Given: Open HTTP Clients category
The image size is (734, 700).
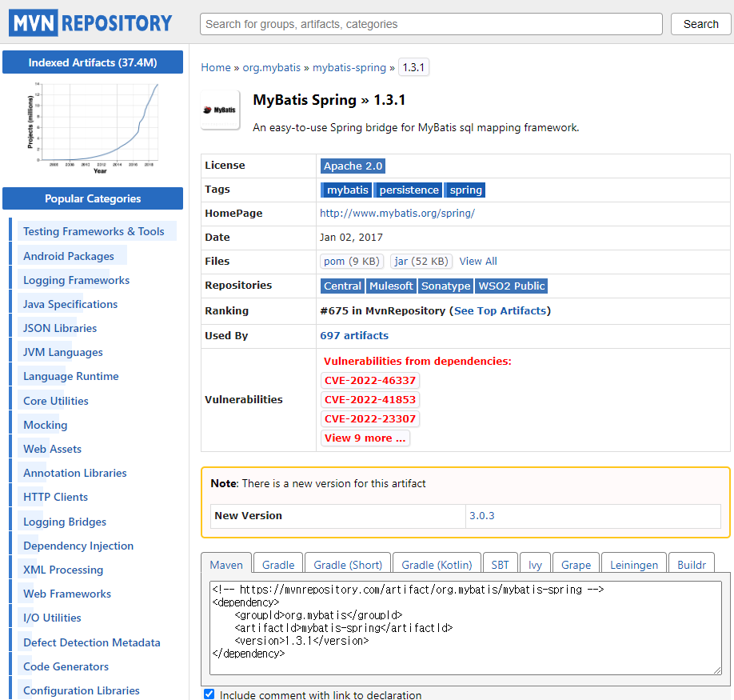Looking at the screenshot, I should coord(55,497).
